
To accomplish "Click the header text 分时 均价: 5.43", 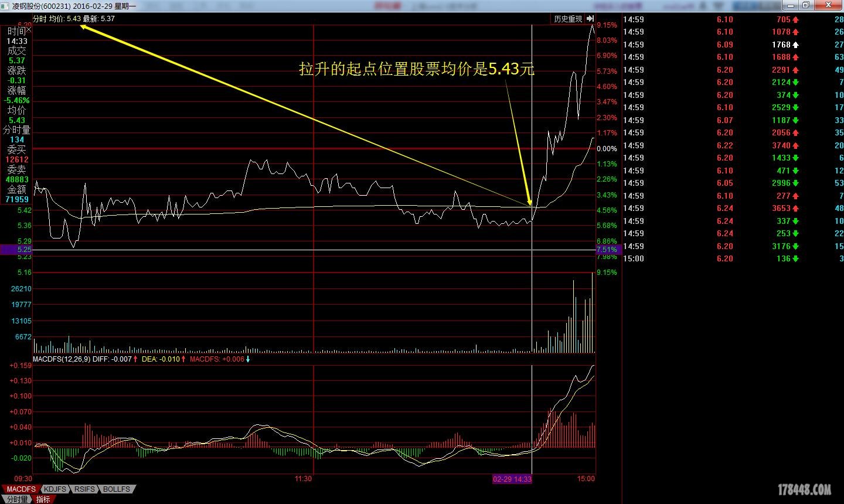I will (x=57, y=19).
